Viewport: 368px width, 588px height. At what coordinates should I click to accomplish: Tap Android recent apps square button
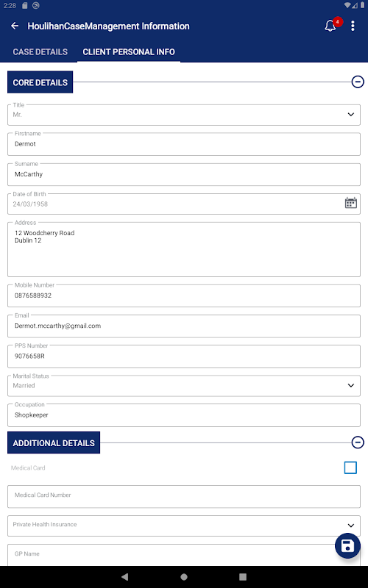tap(243, 577)
